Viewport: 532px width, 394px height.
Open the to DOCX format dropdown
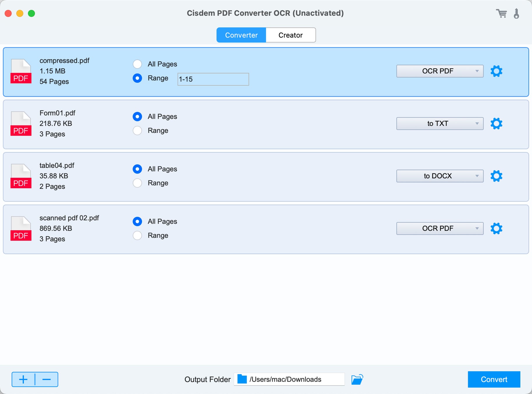(x=440, y=176)
